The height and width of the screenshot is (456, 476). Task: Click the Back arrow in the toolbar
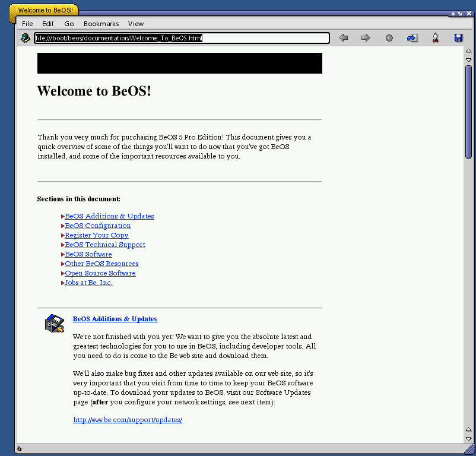(x=343, y=38)
